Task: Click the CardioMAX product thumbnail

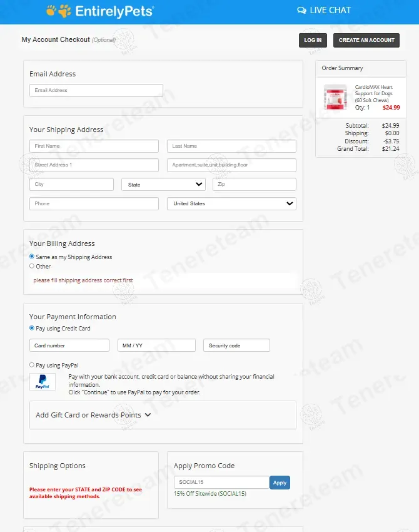Action: tap(335, 97)
